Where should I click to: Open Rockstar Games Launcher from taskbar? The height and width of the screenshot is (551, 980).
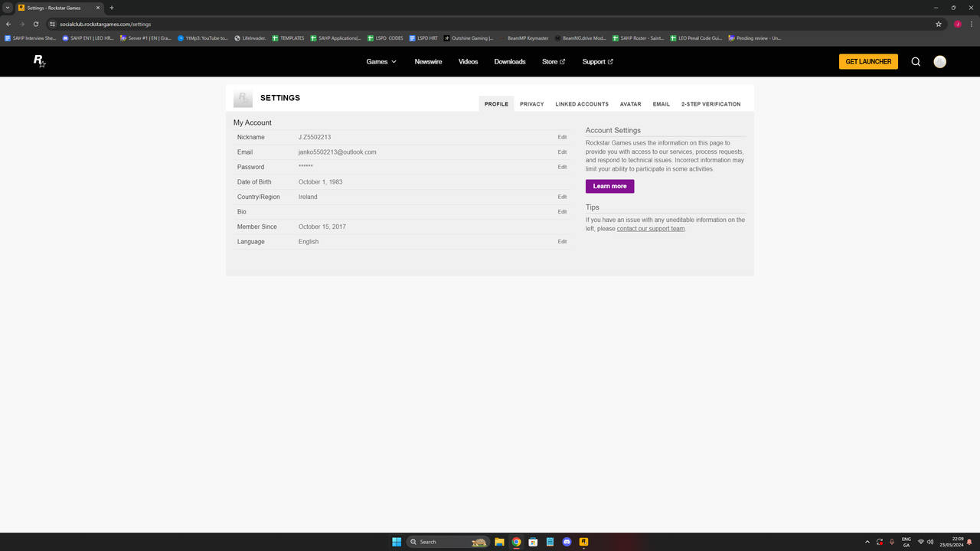(583, 542)
